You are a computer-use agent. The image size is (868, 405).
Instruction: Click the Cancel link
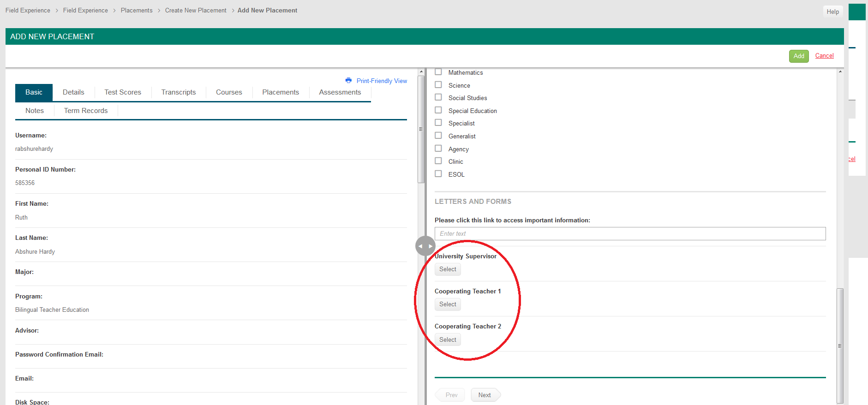[x=824, y=56]
